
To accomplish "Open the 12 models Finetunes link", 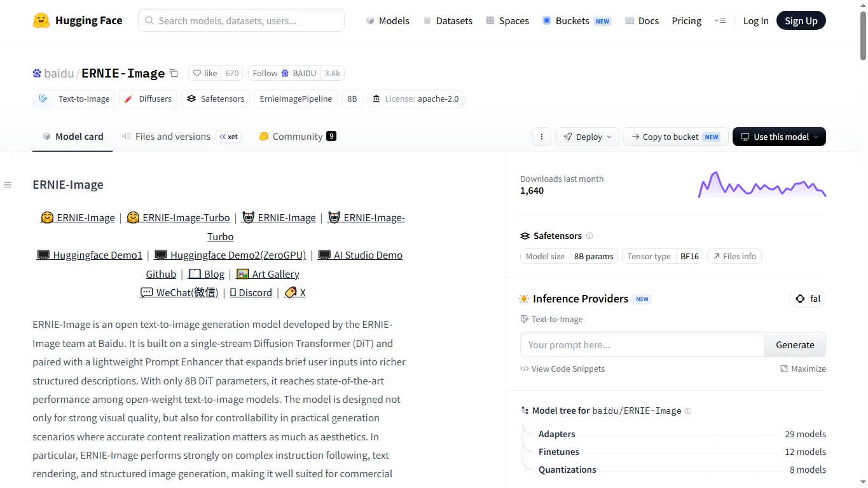I will coord(806,452).
